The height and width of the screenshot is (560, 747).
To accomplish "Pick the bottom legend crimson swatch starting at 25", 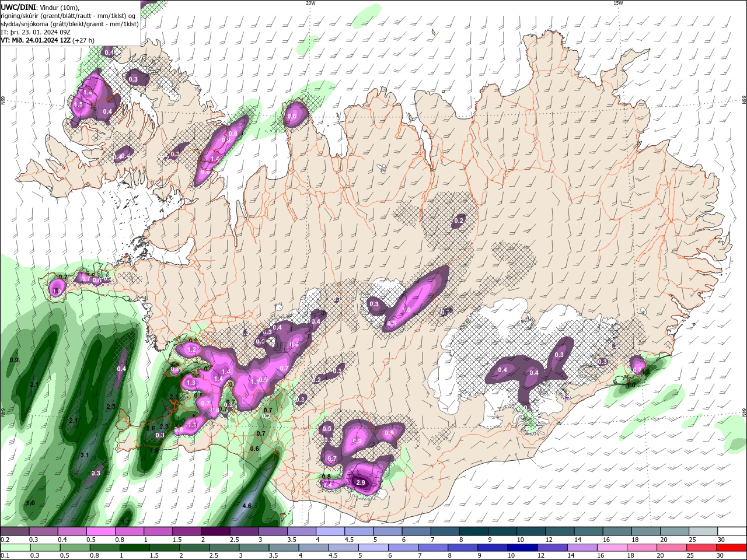I will (x=702, y=547).
